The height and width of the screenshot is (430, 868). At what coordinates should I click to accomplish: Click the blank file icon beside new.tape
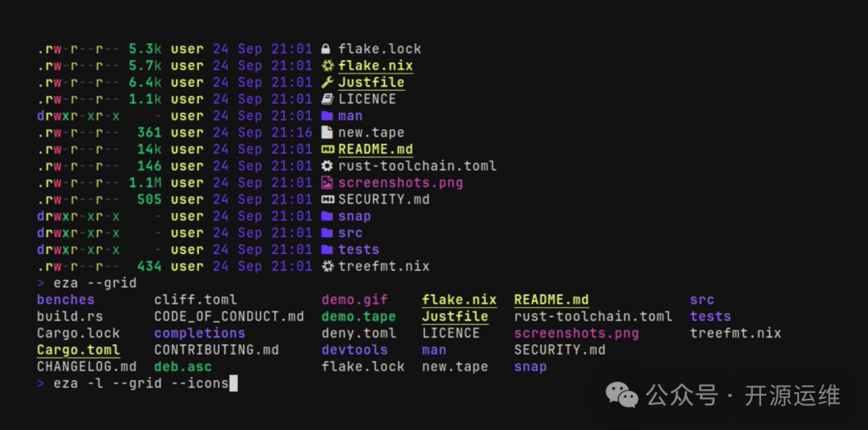[x=326, y=133]
